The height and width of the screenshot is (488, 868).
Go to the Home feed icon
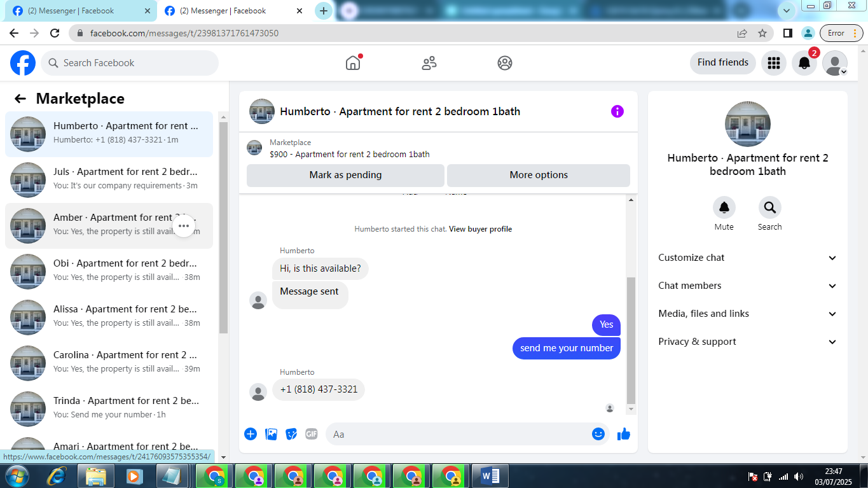pyautogui.click(x=353, y=63)
